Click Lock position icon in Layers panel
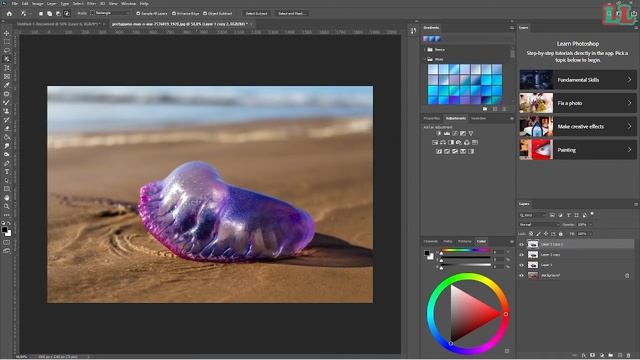Image resolution: width=640 pixels, height=360 pixels. [546, 234]
